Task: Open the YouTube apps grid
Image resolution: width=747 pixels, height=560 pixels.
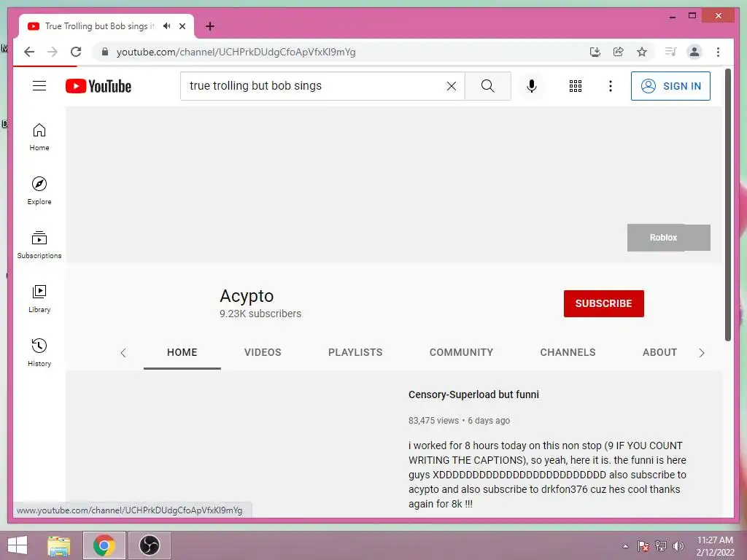Action: (576, 86)
